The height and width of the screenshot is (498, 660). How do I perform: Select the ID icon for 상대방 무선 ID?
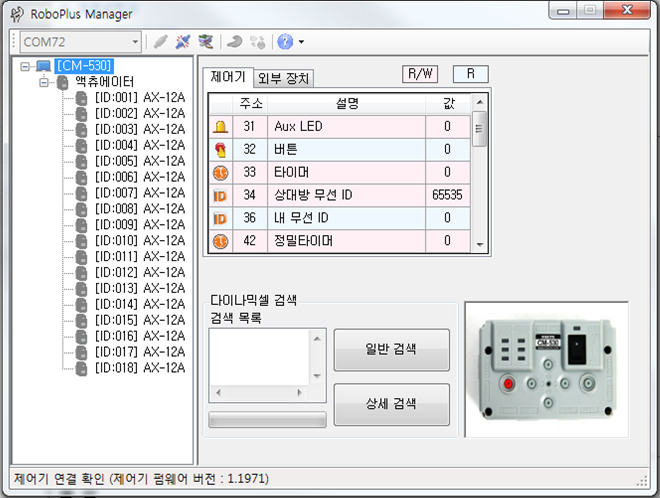[220, 195]
